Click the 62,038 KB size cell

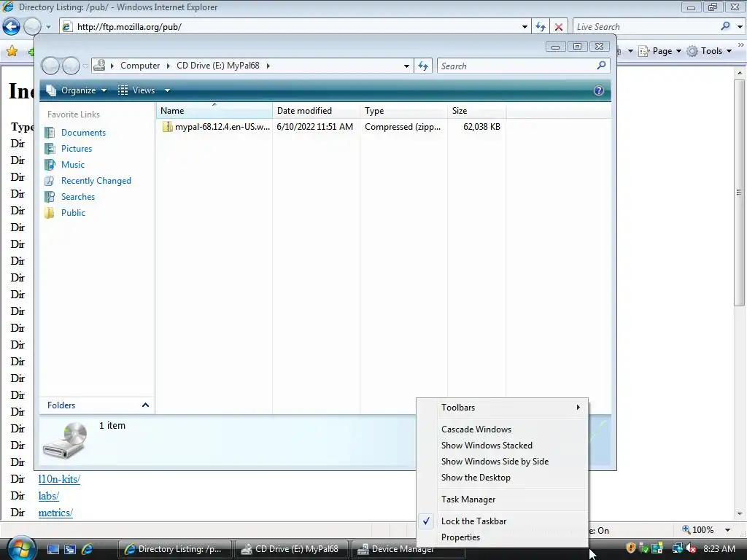(481, 127)
